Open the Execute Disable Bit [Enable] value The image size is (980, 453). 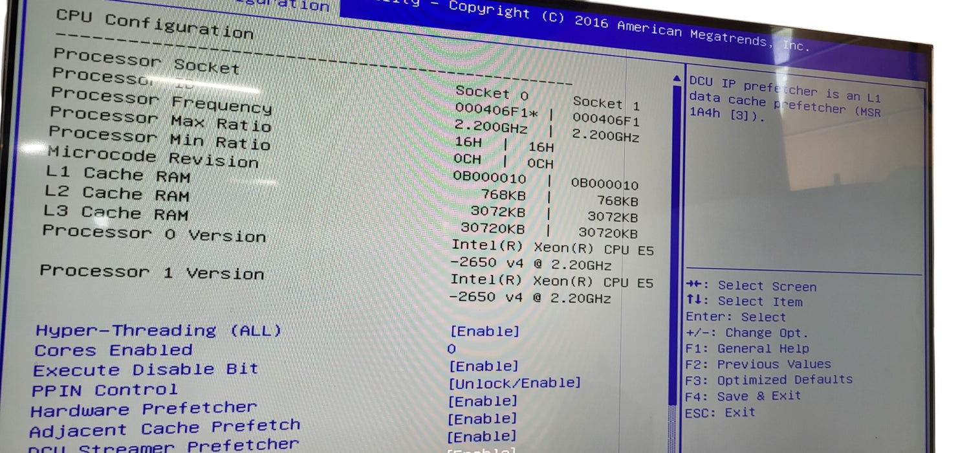(484, 366)
